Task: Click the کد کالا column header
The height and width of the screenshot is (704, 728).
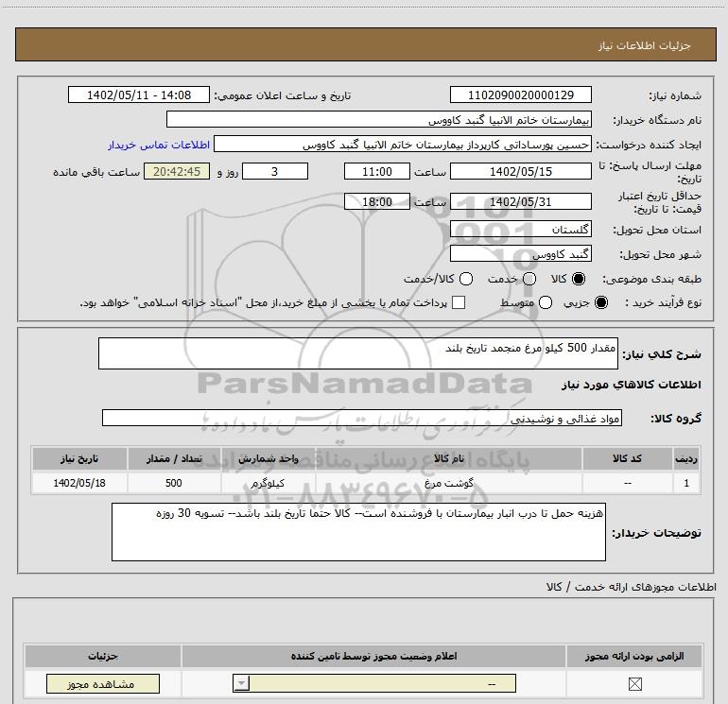Action: point(627,458)
